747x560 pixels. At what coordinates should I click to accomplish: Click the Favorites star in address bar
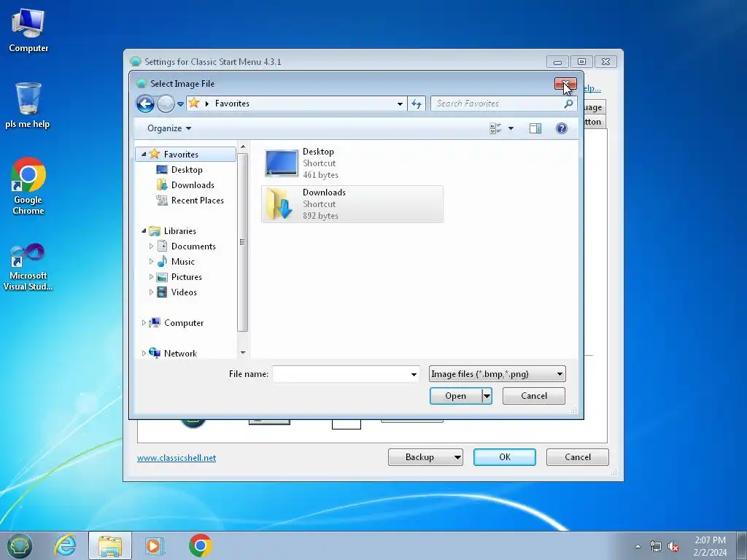[193, 103]
